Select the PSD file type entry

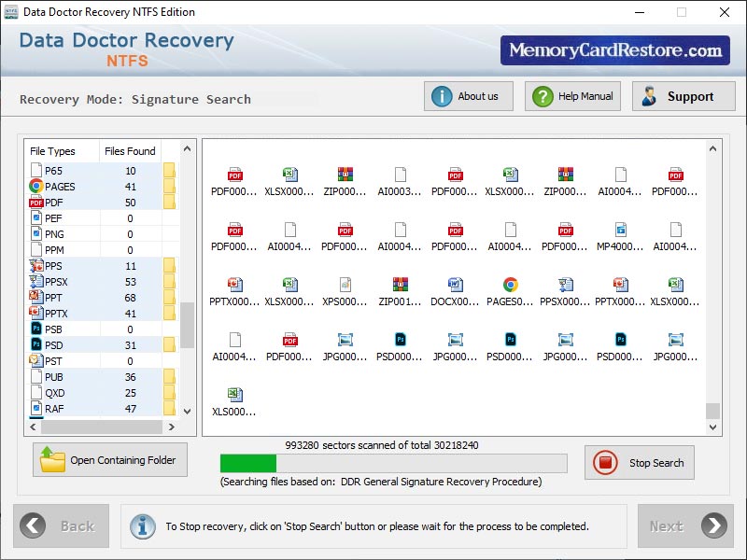coord(56,344)
